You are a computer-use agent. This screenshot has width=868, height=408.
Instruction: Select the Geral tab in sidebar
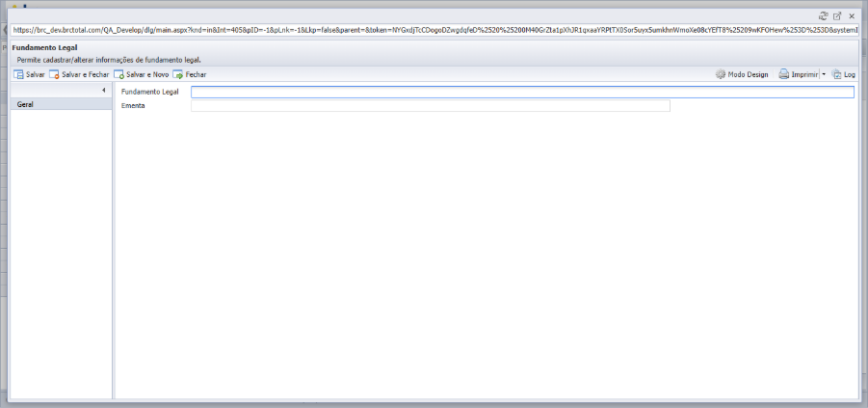(x=61, y=104)
